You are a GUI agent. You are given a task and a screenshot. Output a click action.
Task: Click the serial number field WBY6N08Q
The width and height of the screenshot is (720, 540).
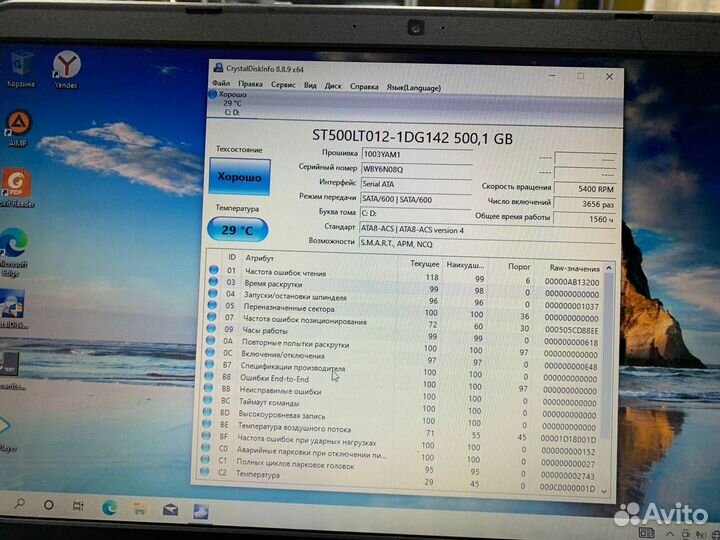[417, 169]
